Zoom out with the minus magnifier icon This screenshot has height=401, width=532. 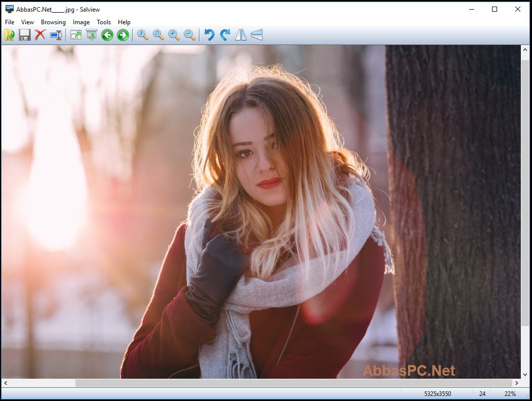tap(189, 35)
